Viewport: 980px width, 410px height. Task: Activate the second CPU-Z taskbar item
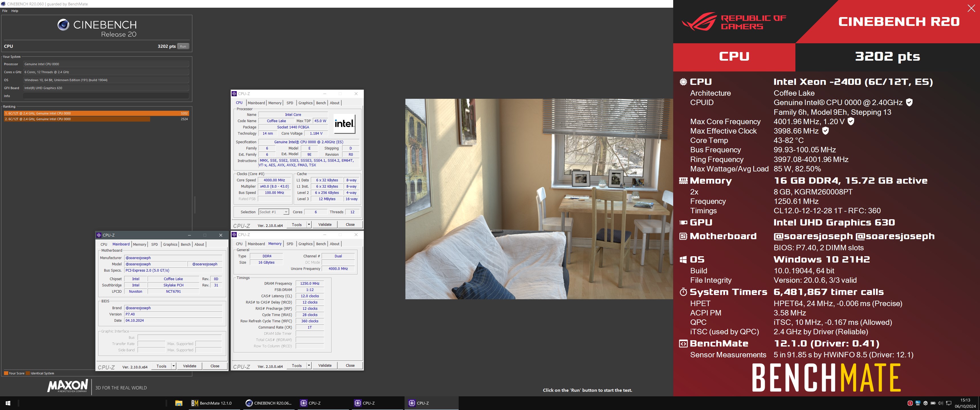tap(377, 403)
